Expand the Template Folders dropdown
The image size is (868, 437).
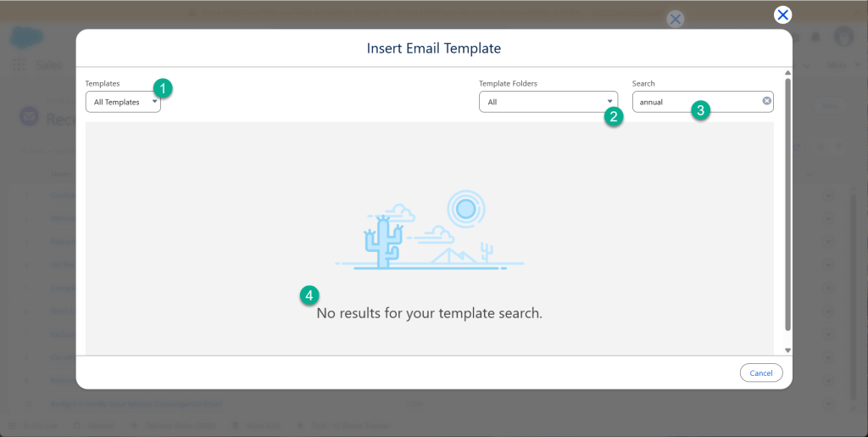point(548,102)
